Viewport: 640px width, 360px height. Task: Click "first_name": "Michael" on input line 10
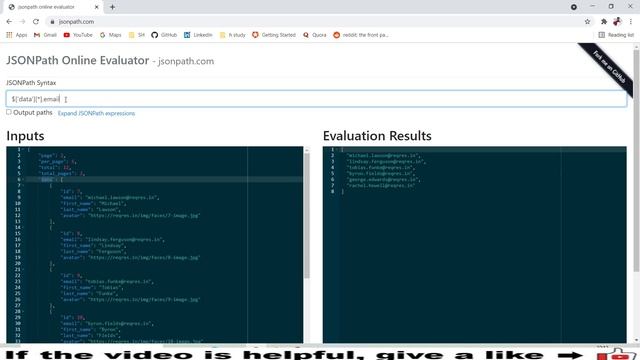point(93,204)
